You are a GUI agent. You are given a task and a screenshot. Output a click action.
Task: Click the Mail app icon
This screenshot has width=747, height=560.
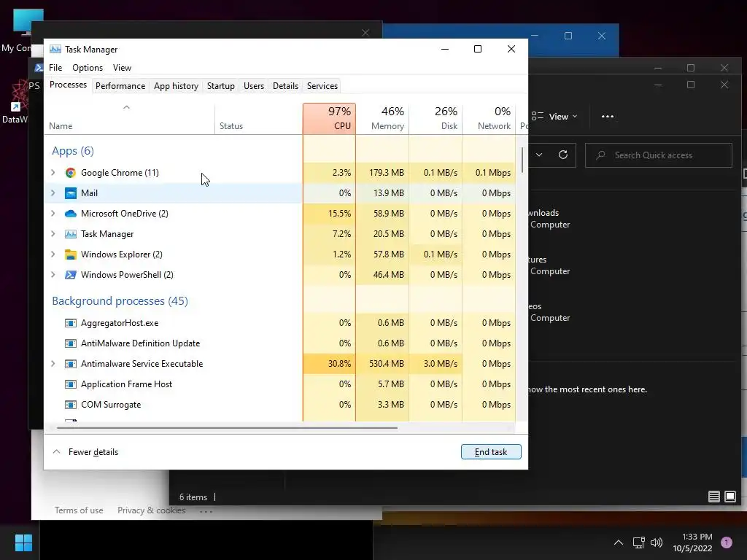click(71, 193)
